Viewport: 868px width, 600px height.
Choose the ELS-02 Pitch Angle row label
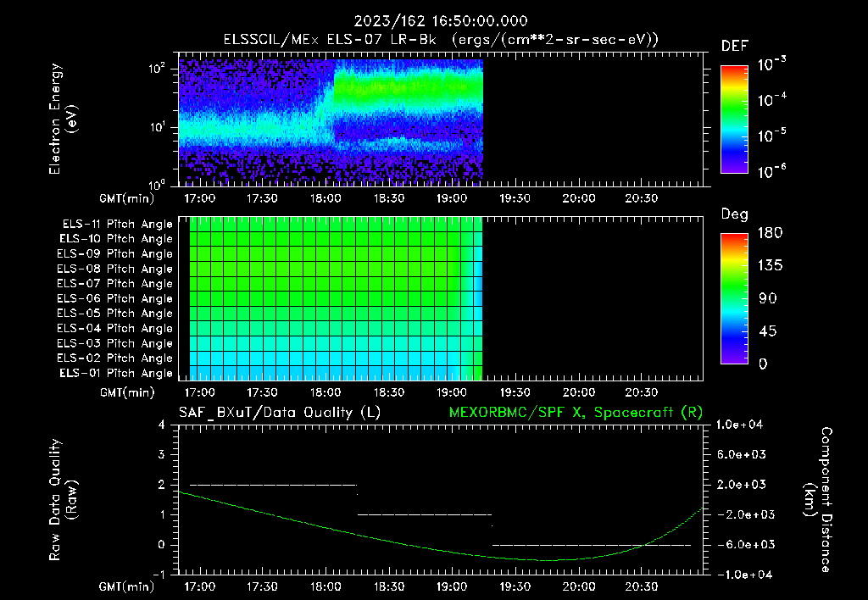point(115,358)
